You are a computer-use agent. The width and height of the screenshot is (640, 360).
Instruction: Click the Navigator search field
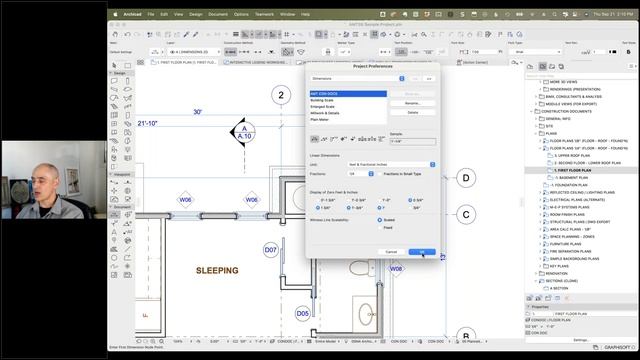point(580,76)
